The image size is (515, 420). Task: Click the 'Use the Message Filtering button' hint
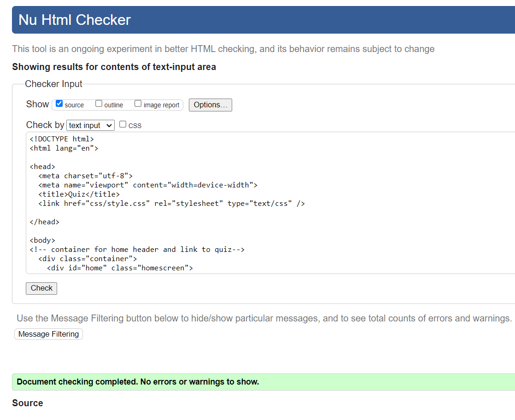click(264, 318)
